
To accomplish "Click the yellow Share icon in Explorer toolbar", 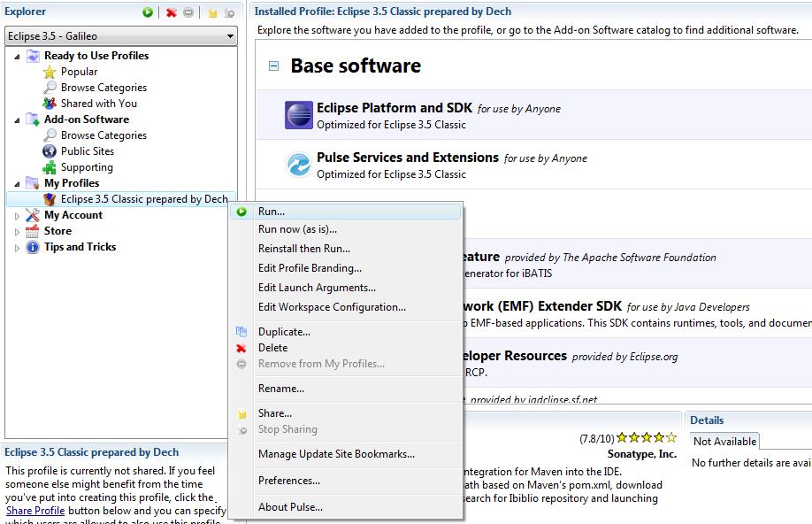I will tap(212, 12).
